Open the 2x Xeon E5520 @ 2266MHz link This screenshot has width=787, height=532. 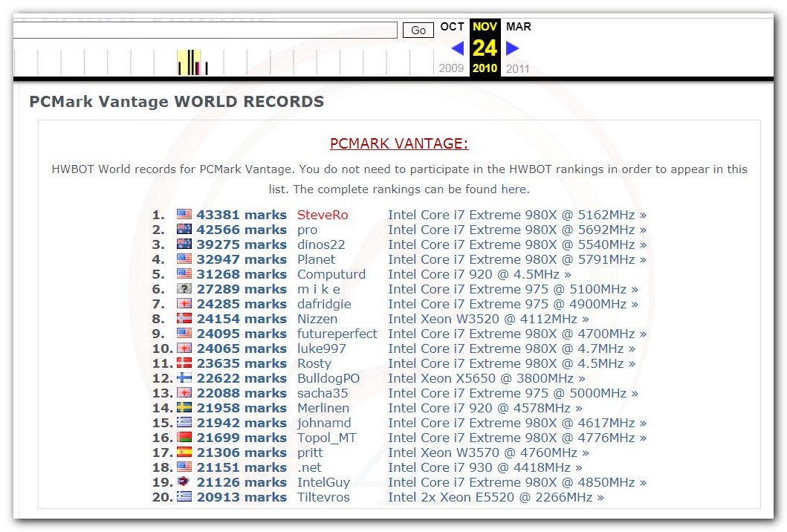496,497
